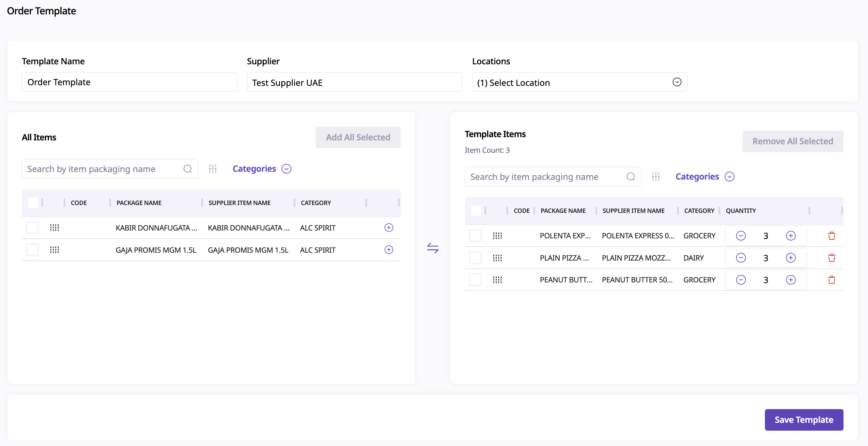Click the Template Name input field
The height and width of the screenshot is (446, 868).
click(x=130, y=82)
